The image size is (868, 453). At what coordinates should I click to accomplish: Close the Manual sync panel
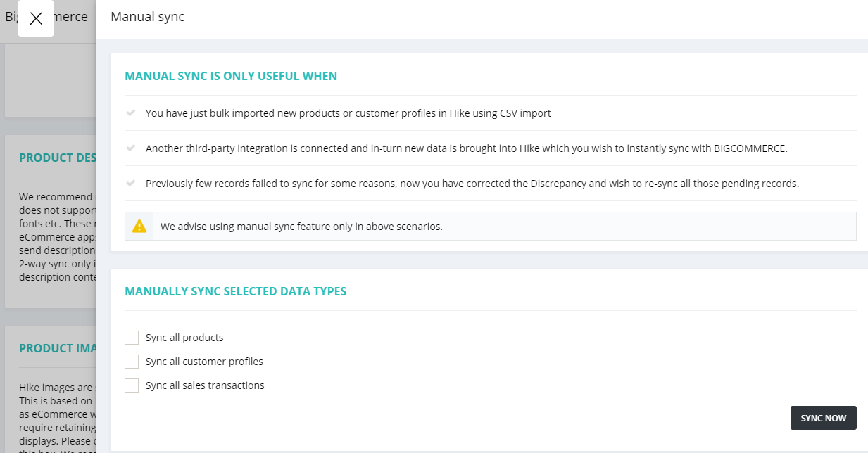[x=36, y=18]
